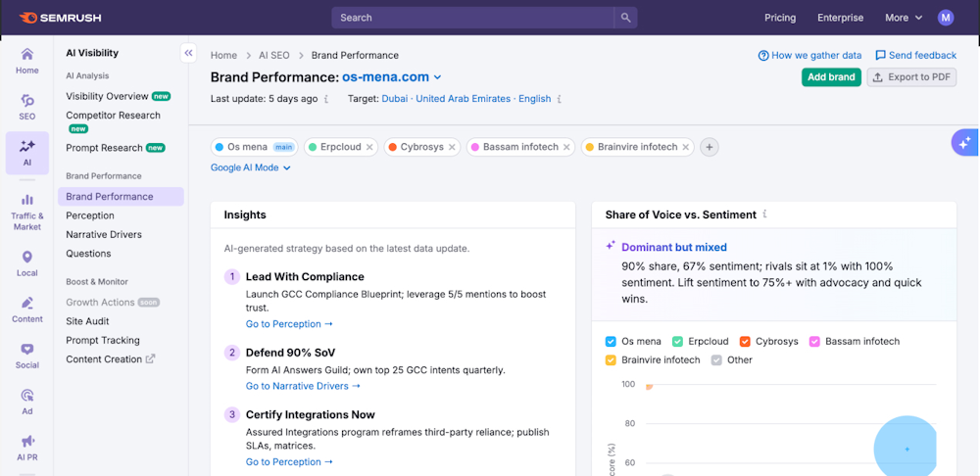Select Narrative Drivers in sidebar
Image resolution: width=980 pixels, height=476 pixels.
pyautogui.click(x=104, y=235)
